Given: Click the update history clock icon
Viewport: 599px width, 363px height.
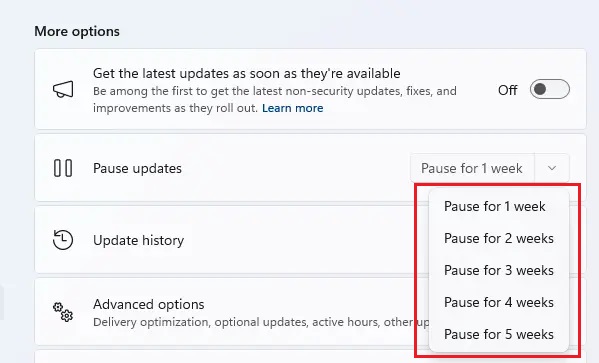Looking at the screenshot, I should (x=63, y=240).
